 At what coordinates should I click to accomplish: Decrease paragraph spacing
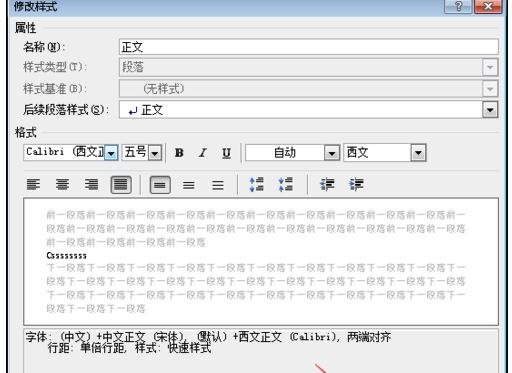[286, 185]
